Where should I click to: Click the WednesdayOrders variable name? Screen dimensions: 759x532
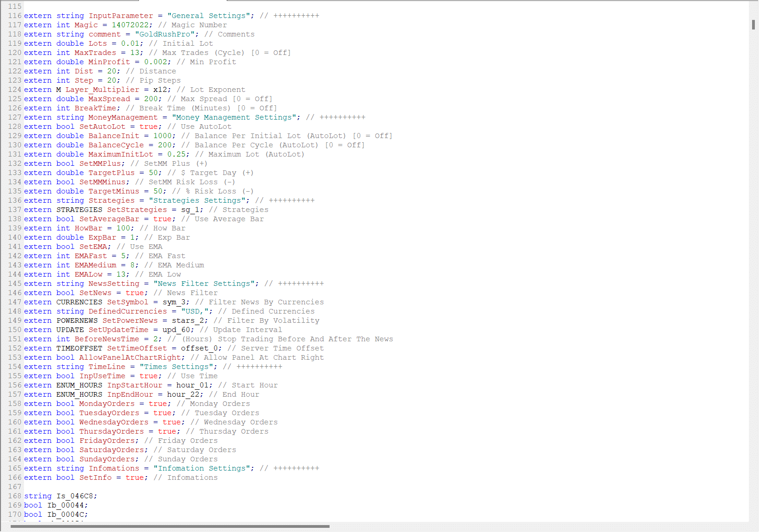coord(114,422)
